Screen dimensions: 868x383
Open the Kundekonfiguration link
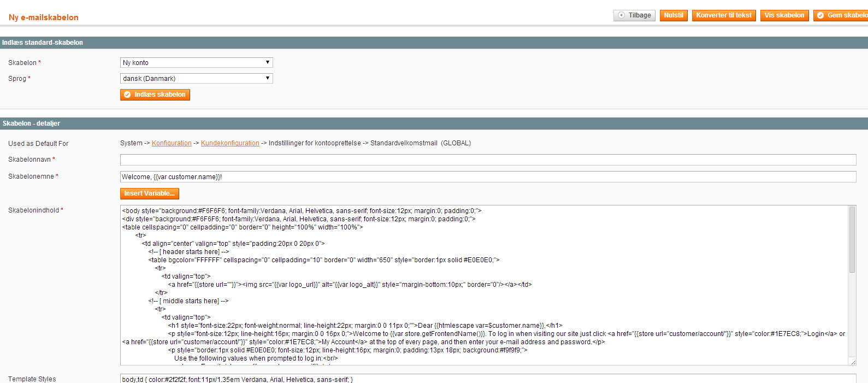coord(230,143)
